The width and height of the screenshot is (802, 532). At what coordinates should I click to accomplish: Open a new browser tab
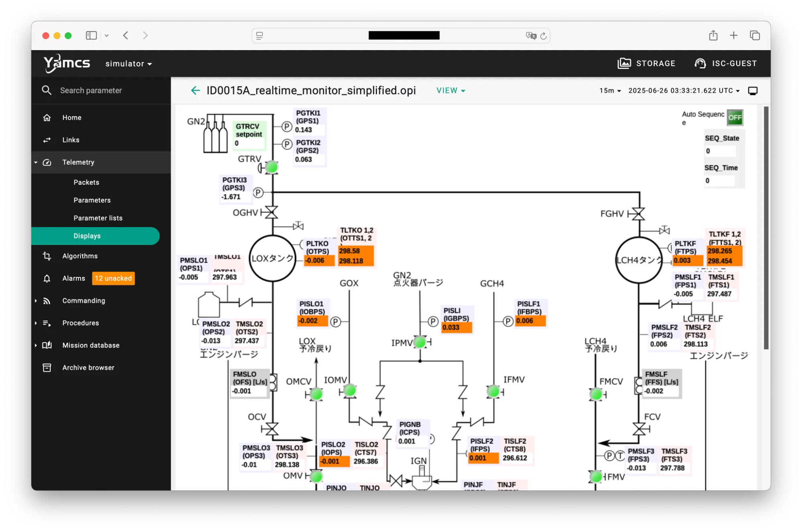734,35
